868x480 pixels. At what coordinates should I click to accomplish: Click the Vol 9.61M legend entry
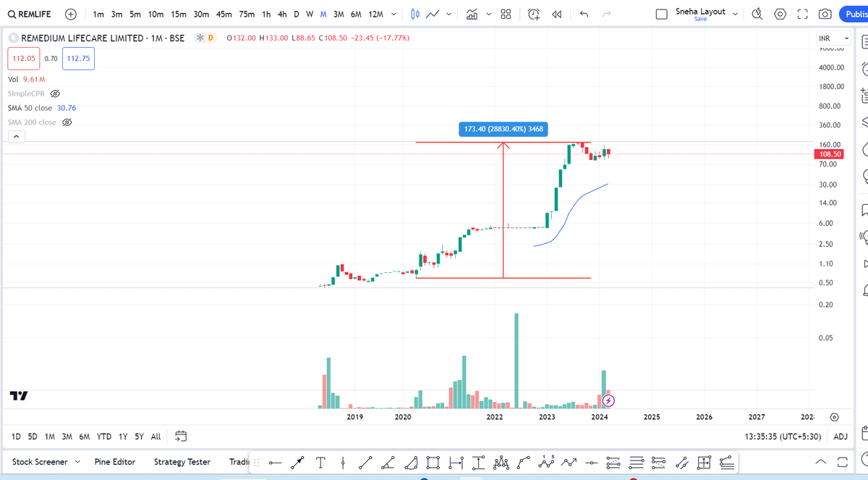click(x=27, y=80)
